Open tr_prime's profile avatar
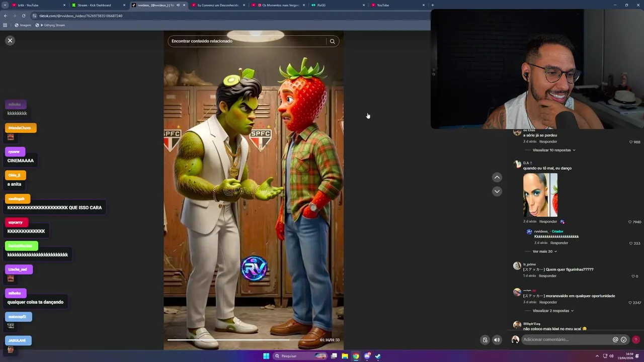The image size is (644, 362). (x=517, y=266)
